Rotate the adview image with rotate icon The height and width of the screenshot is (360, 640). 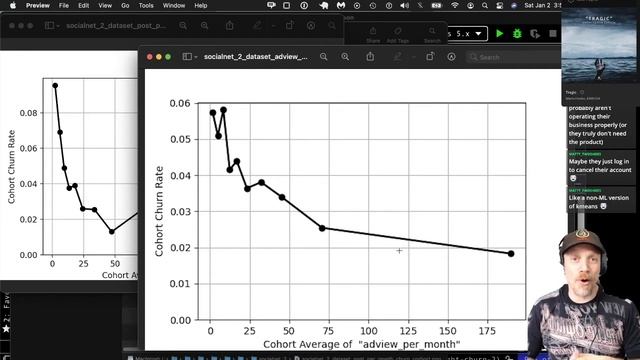pos(430,56)
